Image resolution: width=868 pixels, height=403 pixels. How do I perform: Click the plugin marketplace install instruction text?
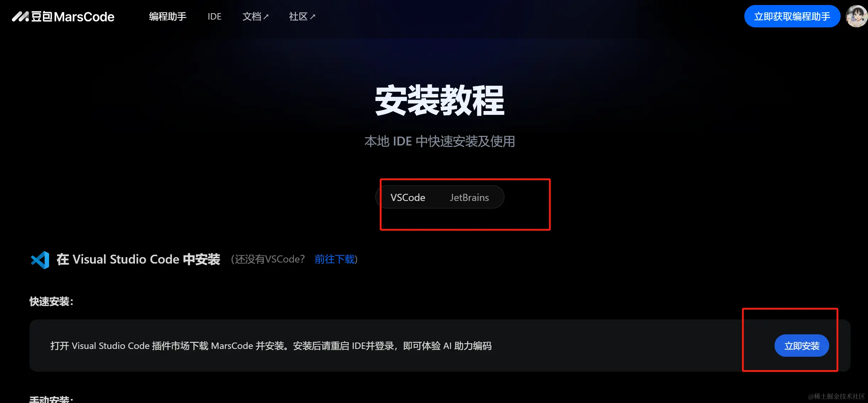tap(271, 346)
